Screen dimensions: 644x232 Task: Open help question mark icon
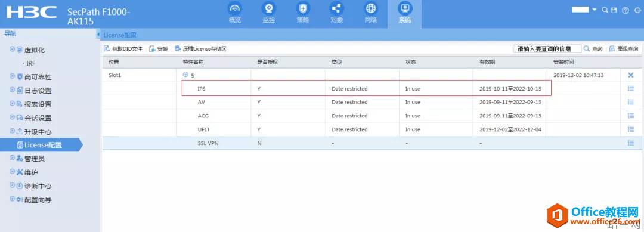625,10
